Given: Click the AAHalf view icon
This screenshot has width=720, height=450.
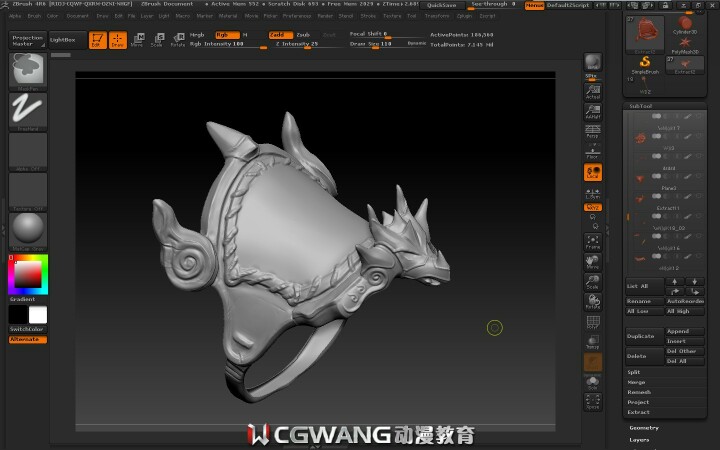Looking at the screenshot, I should click(x=593, y=112).
